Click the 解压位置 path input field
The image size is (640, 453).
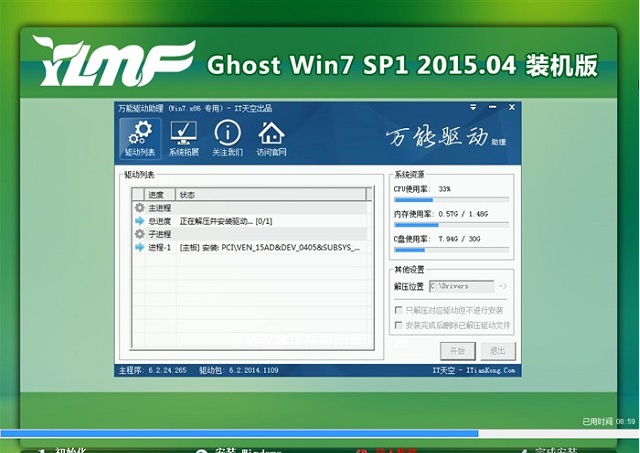pyautogui.click(x=461, y=286)
